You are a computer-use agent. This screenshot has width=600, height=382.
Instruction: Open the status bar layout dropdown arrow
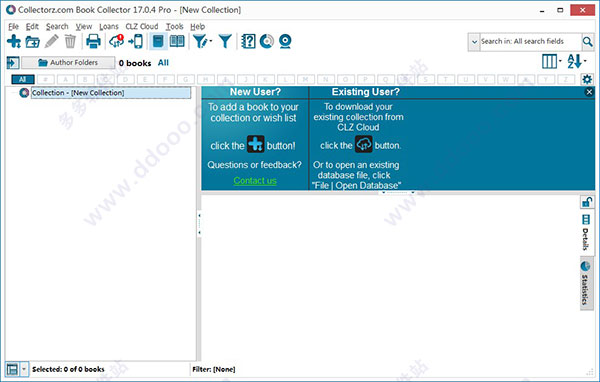(24, 369)
